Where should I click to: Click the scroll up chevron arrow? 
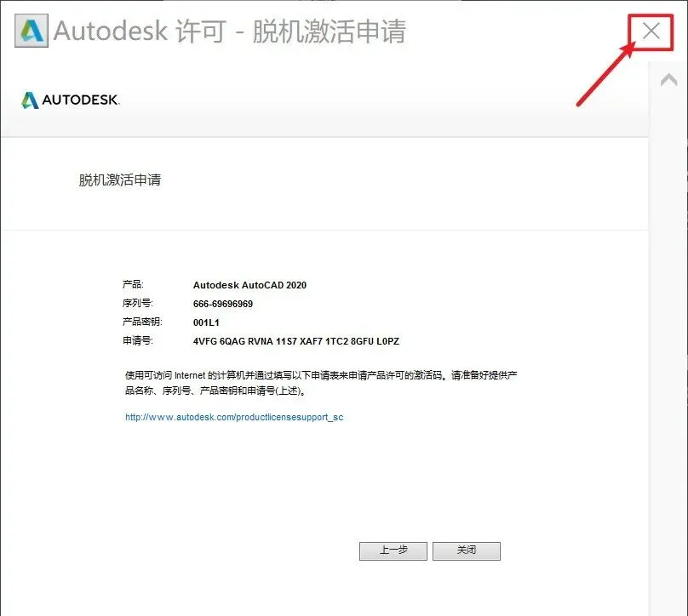pos(668,80)
